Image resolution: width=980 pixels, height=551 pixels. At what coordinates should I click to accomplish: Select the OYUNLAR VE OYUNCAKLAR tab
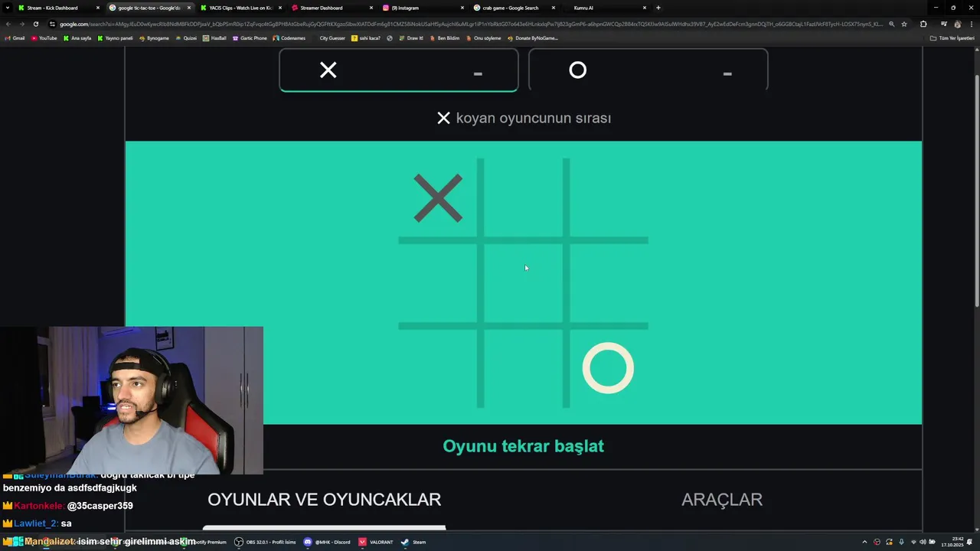coord(324,500)
